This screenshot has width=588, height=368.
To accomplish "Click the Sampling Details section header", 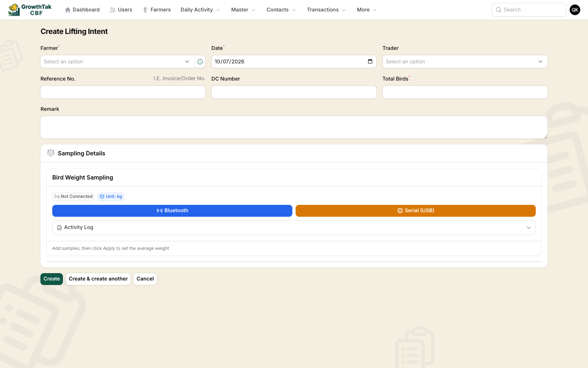I will 294,153.
